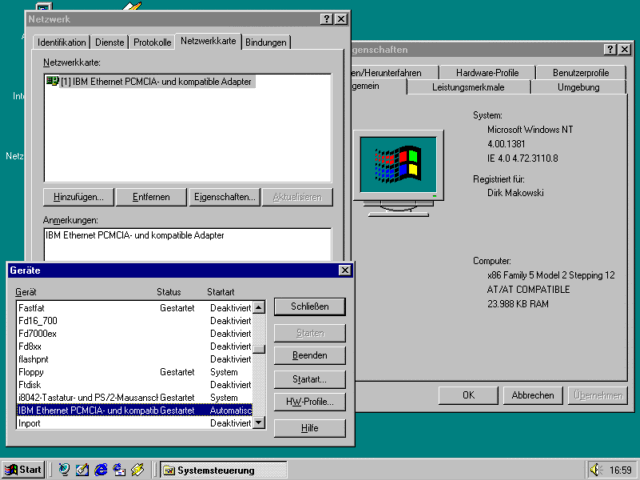Click OK in the system properties window
This screenshot has height=480, width=640.
click(468, 396)
